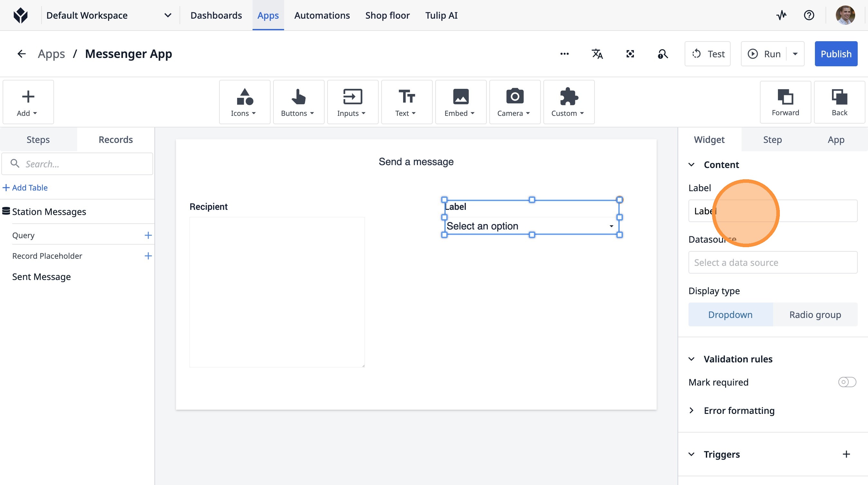The height and width of the screenshot is (485, 868).
Task: Open the help question mark icon
Action: pos(809,15)
